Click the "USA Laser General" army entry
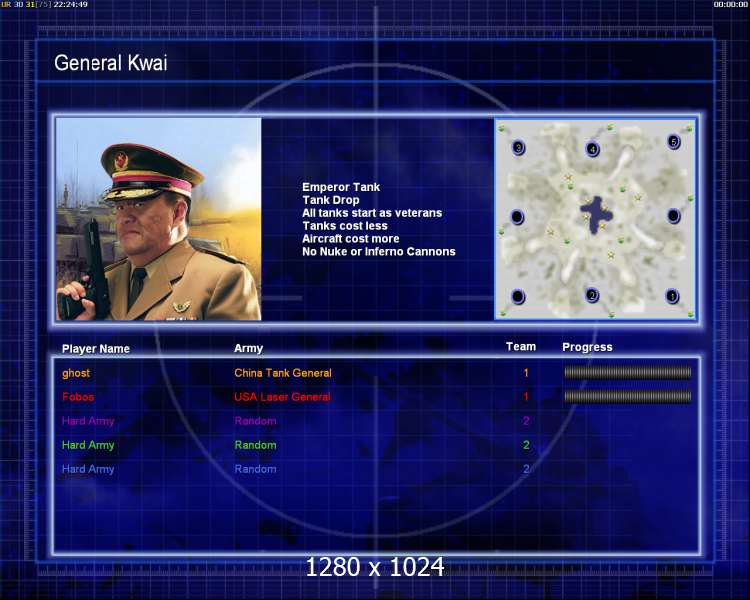 [x=282, y=397]
